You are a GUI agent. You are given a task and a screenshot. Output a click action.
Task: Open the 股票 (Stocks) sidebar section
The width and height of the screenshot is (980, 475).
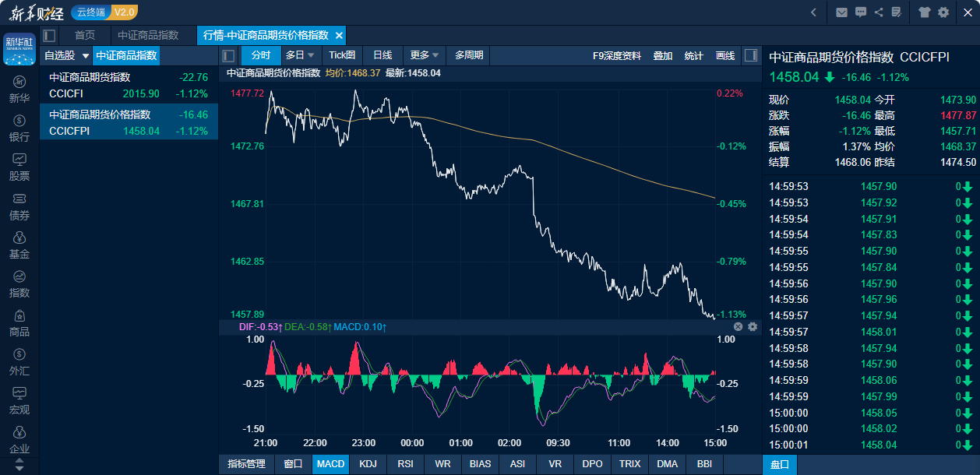(x=19, y=167)
